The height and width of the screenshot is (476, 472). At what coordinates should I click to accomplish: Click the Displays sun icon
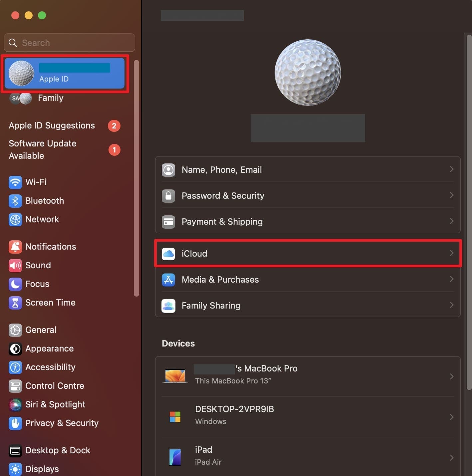click(15, 469)
